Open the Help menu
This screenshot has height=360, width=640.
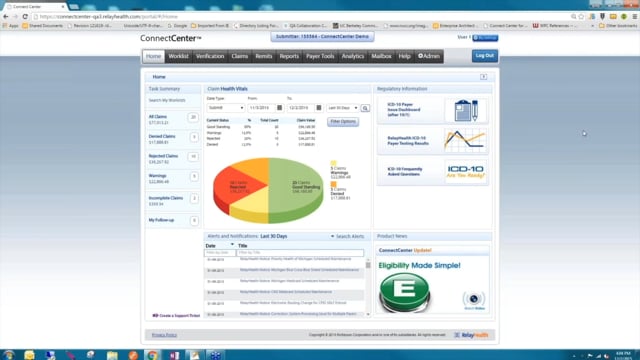pos(404,56)
